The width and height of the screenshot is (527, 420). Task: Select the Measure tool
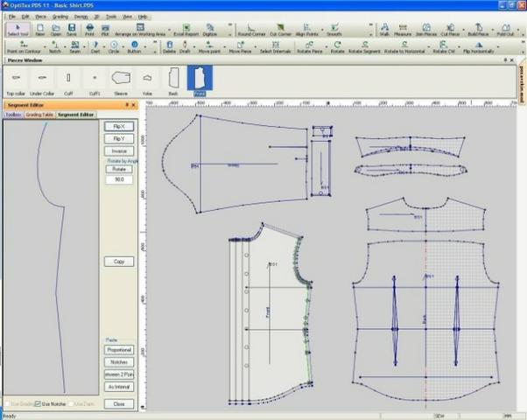point(403,30)
